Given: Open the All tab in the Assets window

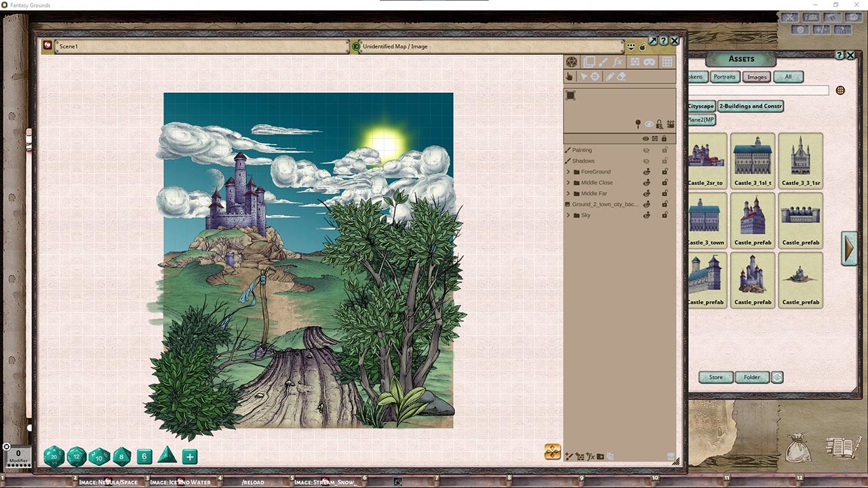Looking at the screenshot, I should pos(788,77).
